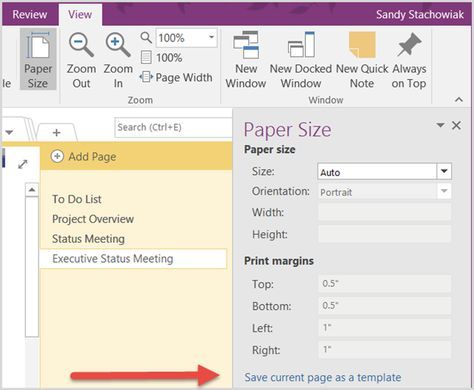The width and height of the screenshot is (474, 390).
Task: Click the Top margin field
Action: tap(384, 284)
